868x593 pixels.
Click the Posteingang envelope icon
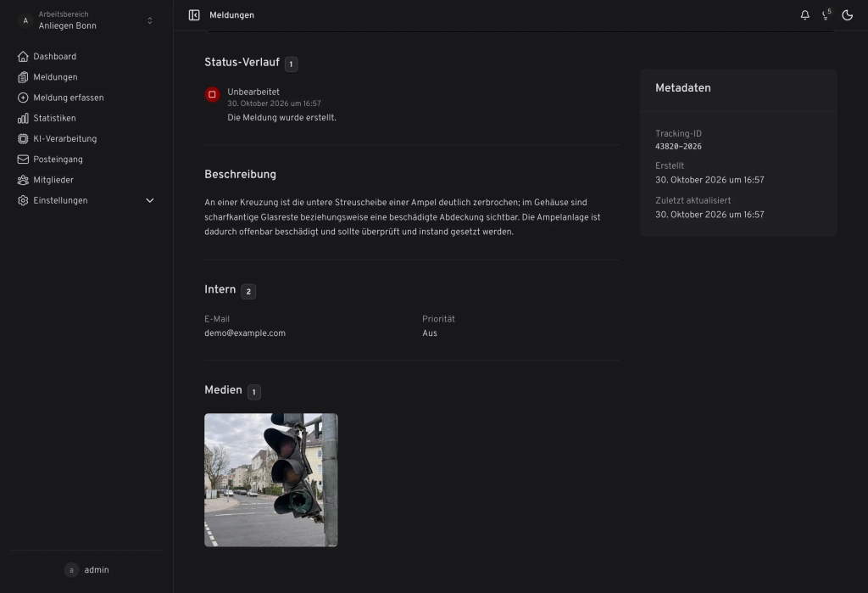pos(23,159)
